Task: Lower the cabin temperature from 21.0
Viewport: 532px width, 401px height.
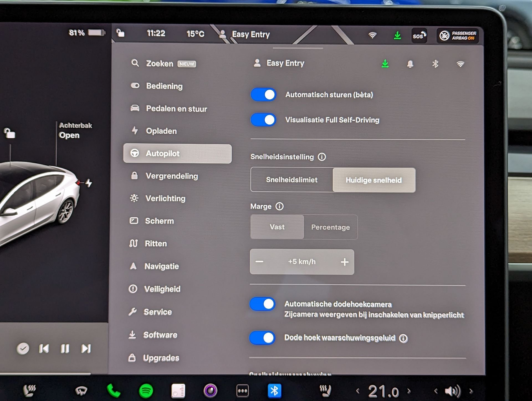Action: tap(358, 391)
